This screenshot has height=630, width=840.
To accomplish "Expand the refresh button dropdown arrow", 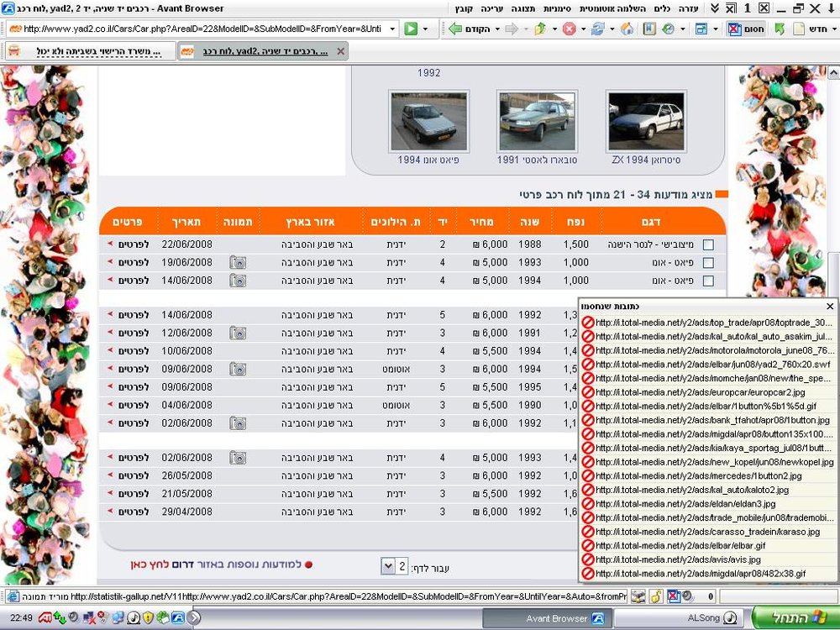I will [x=612, y=29].
